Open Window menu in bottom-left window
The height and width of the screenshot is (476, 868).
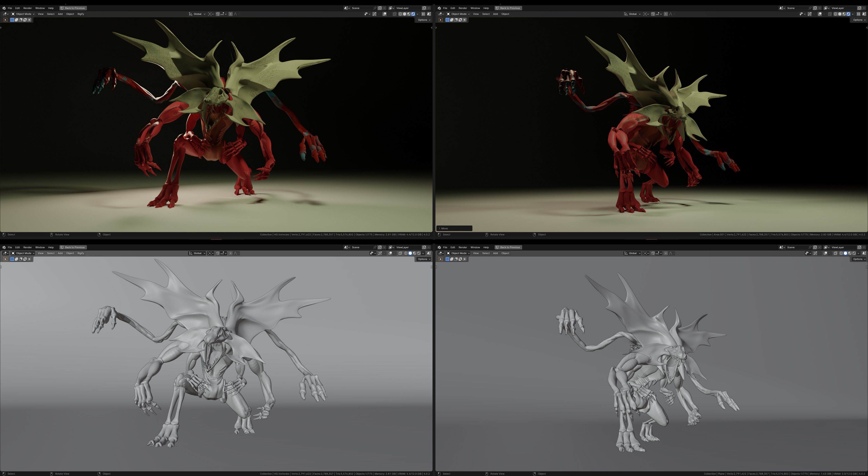[40, 247]
